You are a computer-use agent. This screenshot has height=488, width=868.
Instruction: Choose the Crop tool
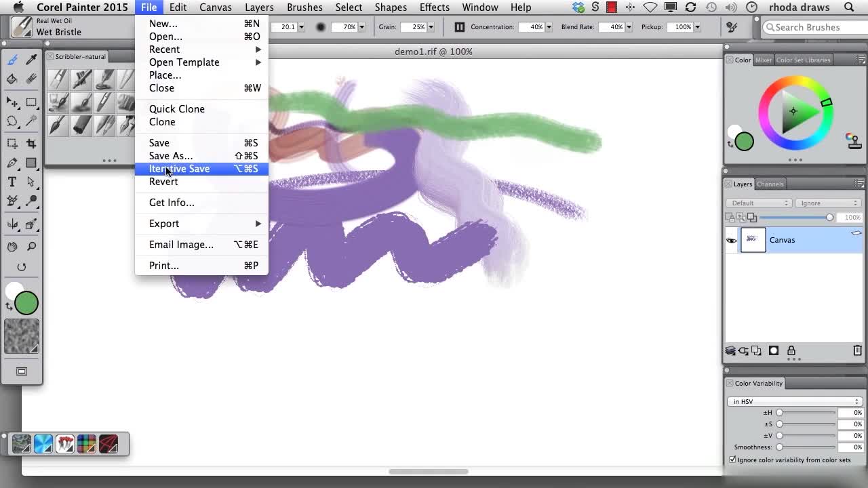coord(31,144)
